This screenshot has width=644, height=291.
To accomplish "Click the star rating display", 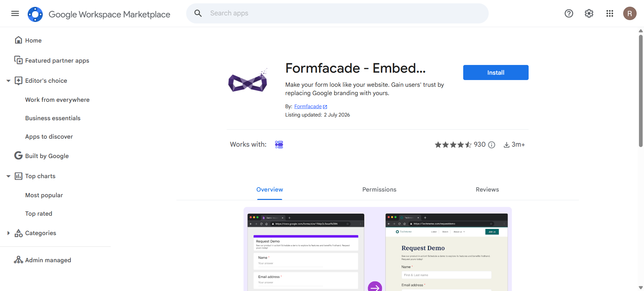I will (x=453, y=145).
